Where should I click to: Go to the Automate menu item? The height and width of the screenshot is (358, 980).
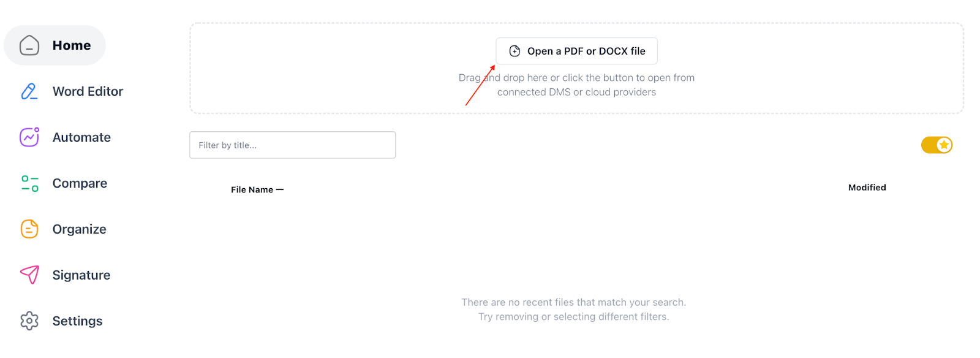pos(81,137)
